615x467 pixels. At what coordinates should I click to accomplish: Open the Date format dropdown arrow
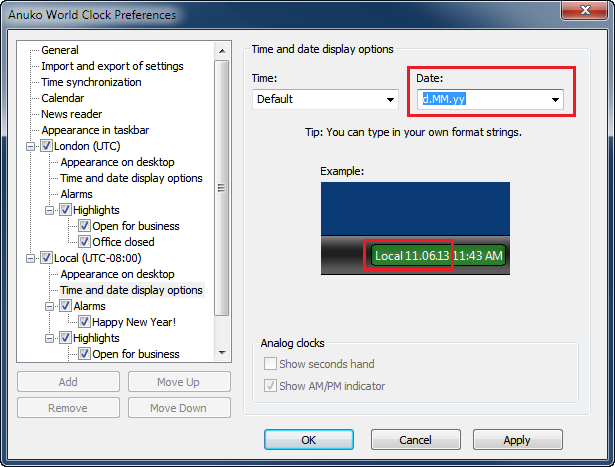pos(555,100)
